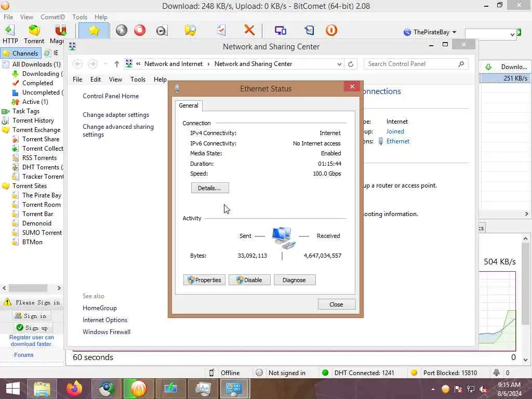Open Internet Options link
Viewport: 532px width, 399px height.
pyautogui.click(x=105, y=320)
